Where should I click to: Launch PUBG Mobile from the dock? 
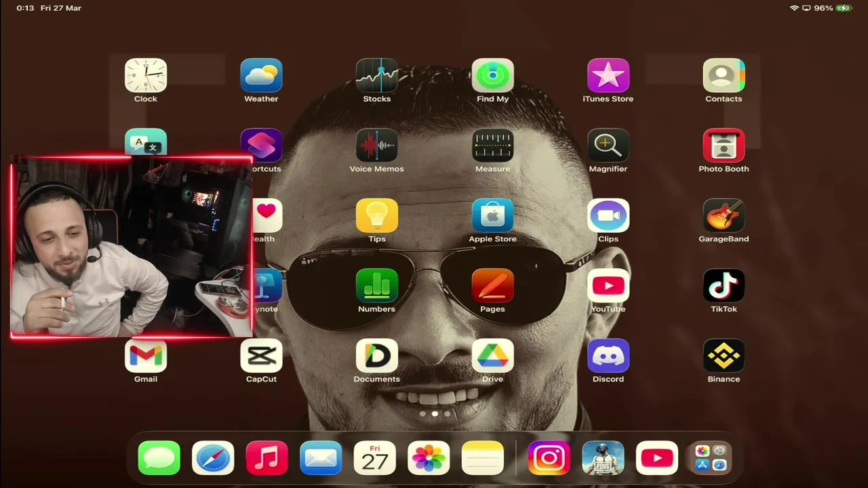pyautogui.click(x=603, y=458)
